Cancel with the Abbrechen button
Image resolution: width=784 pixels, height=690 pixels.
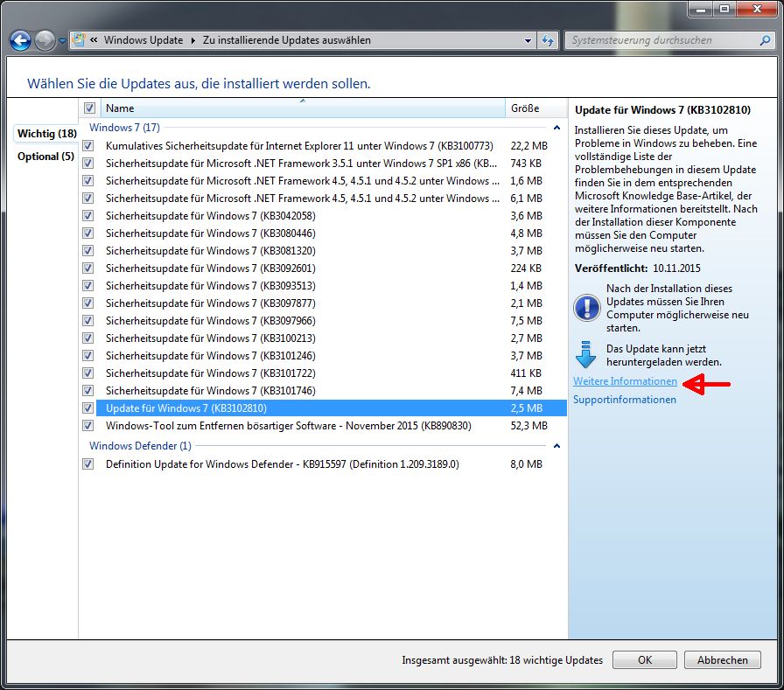pos(723,660)
